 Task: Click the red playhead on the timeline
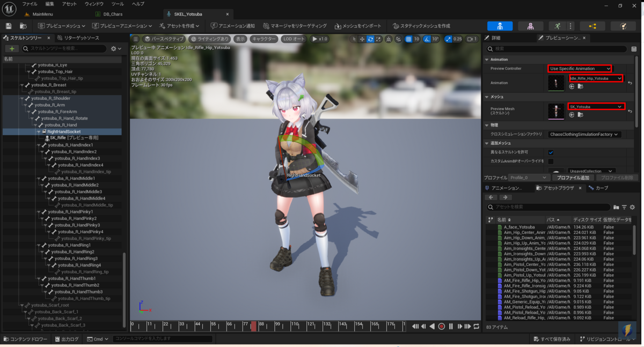(x=253, y=326)
